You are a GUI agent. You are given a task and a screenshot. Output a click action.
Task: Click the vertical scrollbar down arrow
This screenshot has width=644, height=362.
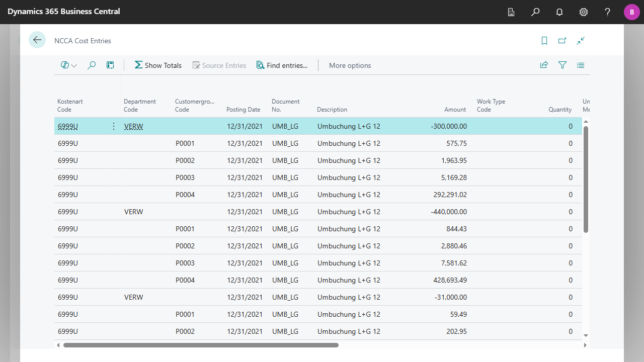tap(586, 335)
